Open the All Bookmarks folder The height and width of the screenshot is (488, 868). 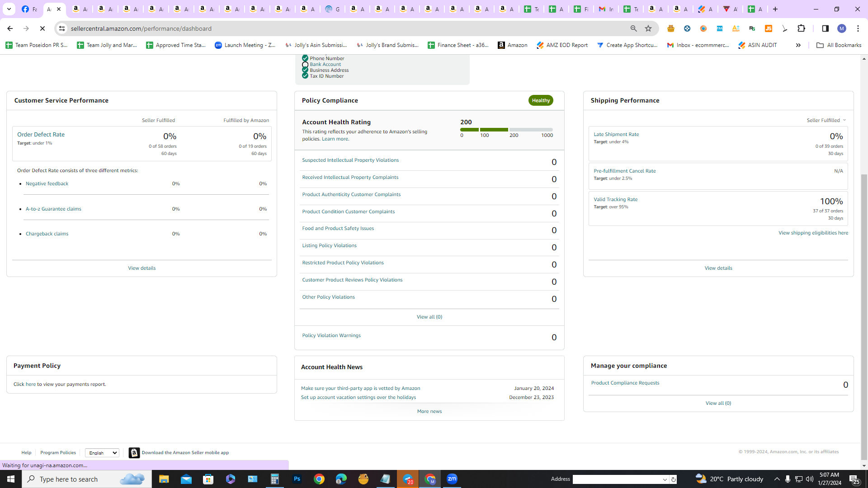point(839,45)
